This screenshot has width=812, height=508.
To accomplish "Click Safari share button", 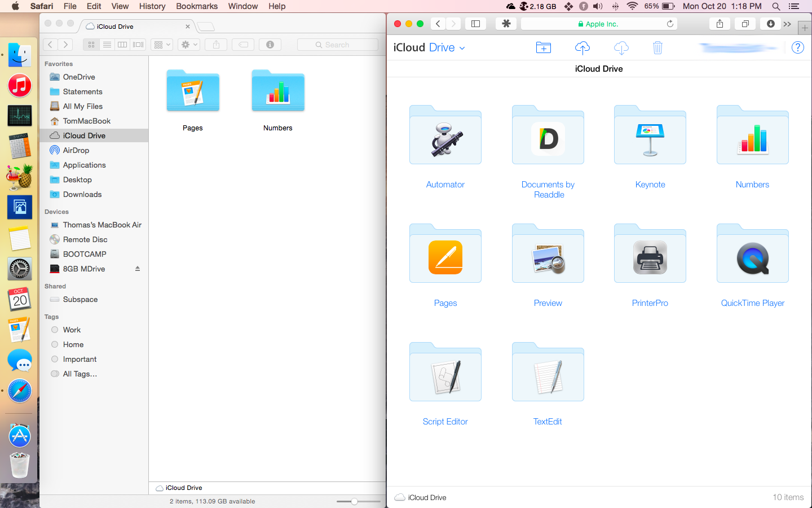I will pyautogui.click(x=720, y=24).
